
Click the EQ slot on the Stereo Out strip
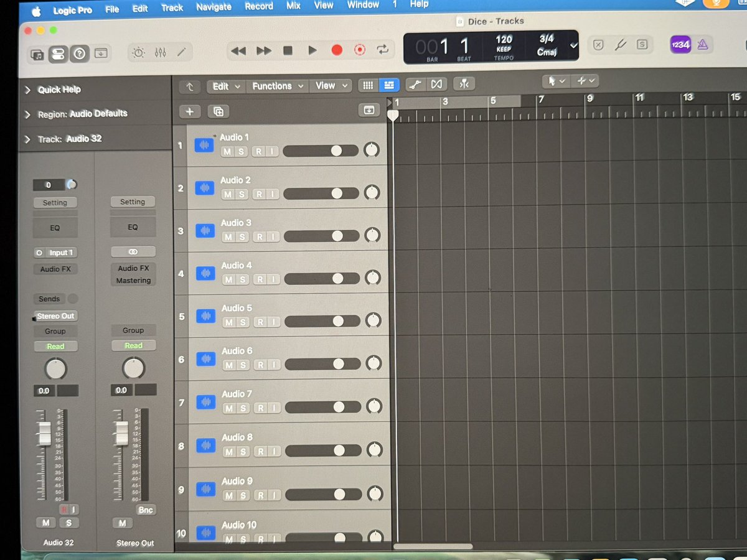(x=133, y=227)
